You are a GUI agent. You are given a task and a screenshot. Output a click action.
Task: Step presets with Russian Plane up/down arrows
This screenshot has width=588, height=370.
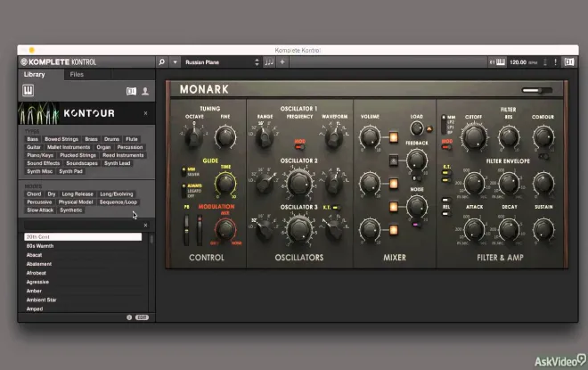(x=257, y=62)
